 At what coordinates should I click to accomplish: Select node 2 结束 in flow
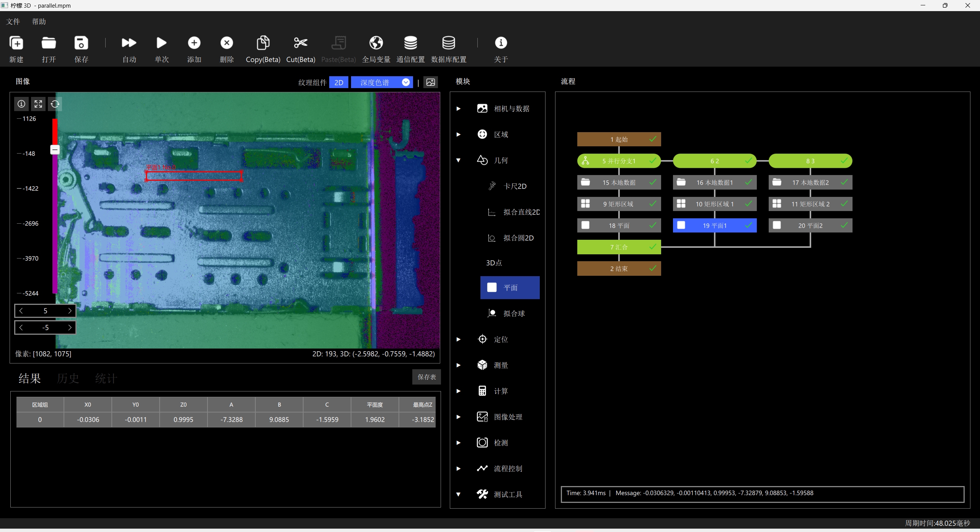(619, 268)
